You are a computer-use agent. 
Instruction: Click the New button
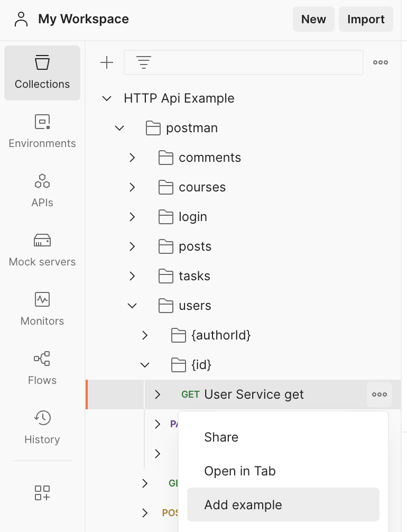pyautogui.click(x=313, y=20)
